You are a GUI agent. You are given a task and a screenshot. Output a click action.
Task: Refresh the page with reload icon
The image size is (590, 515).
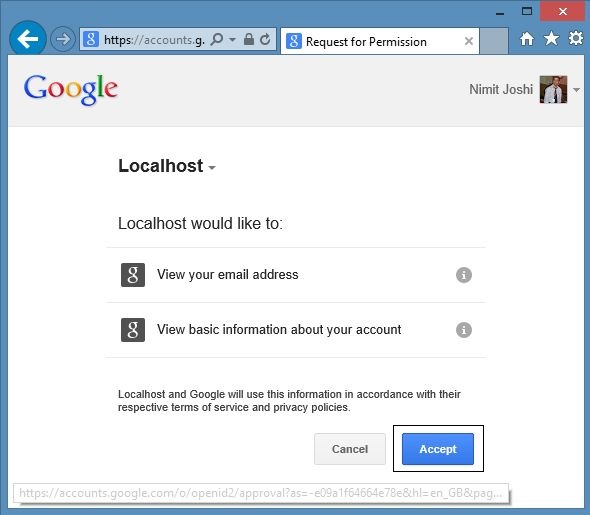[265, 39]
